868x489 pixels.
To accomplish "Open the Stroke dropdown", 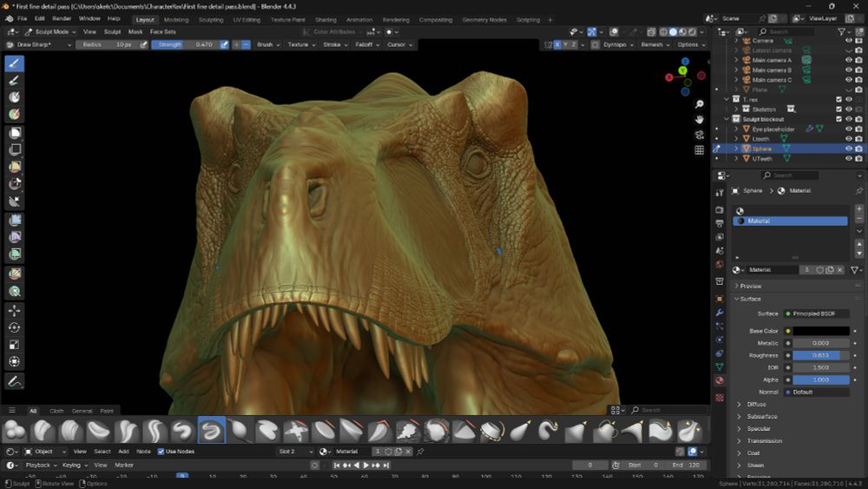I will 335,44.
